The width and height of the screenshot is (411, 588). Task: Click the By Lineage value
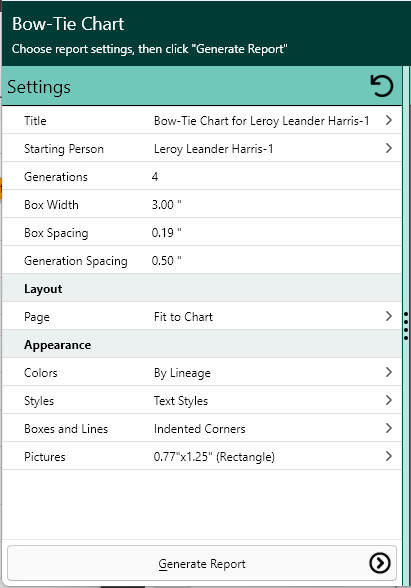(182, 373)
